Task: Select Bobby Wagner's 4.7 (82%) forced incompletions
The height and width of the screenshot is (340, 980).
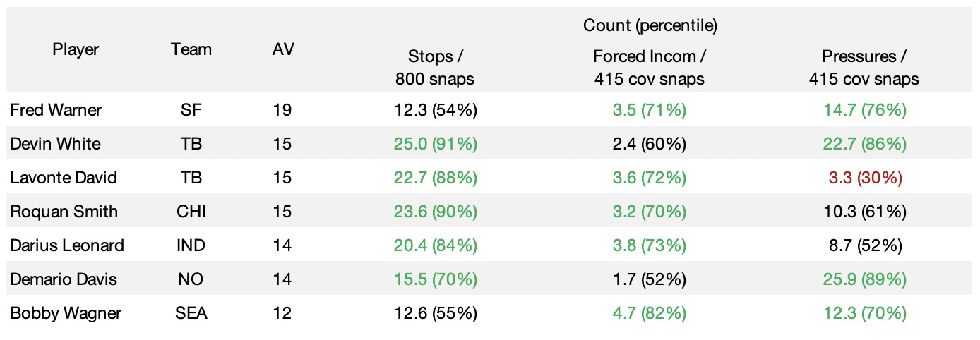Action: point(650,313)
